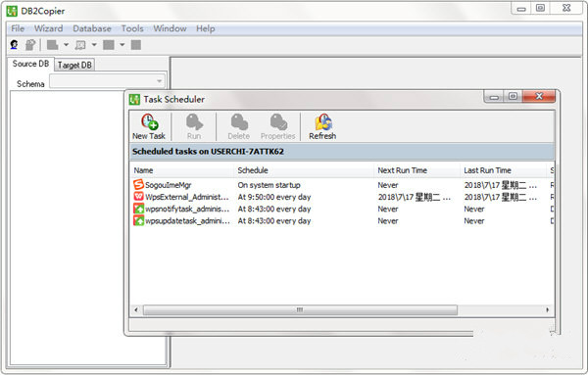The height and width of the screenshot is (375, 588).
Task: Open dropdown arrow beside third toolbar icon
Action: [66, 45]
